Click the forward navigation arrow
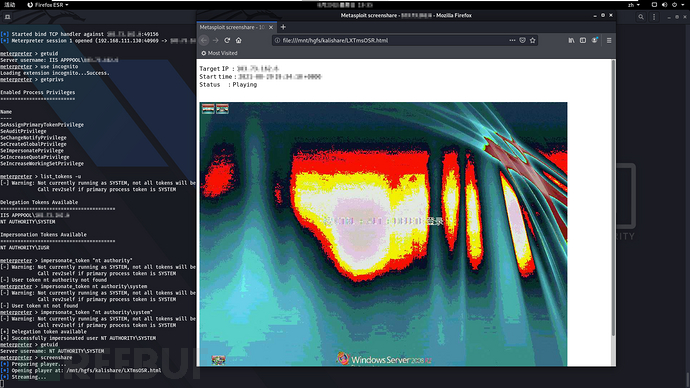This screenshot has width=690, height=388. [x=216, y=40]
